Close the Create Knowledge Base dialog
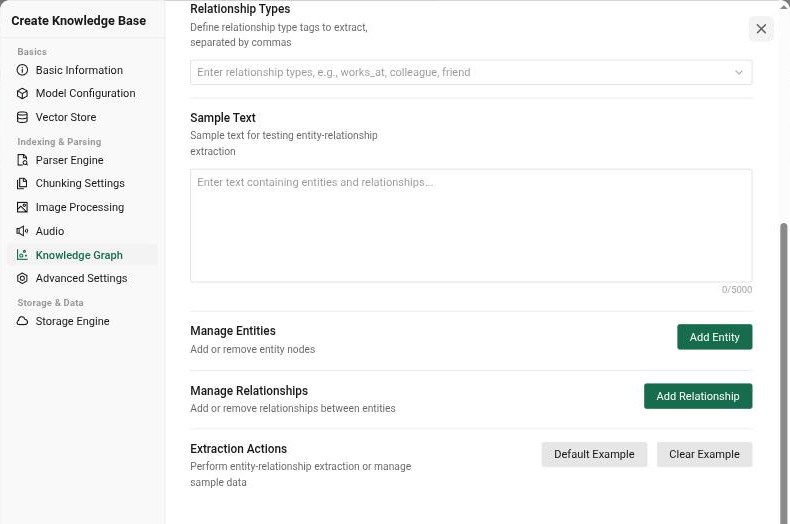Screen dimensions: 790x524 [761, 29]
